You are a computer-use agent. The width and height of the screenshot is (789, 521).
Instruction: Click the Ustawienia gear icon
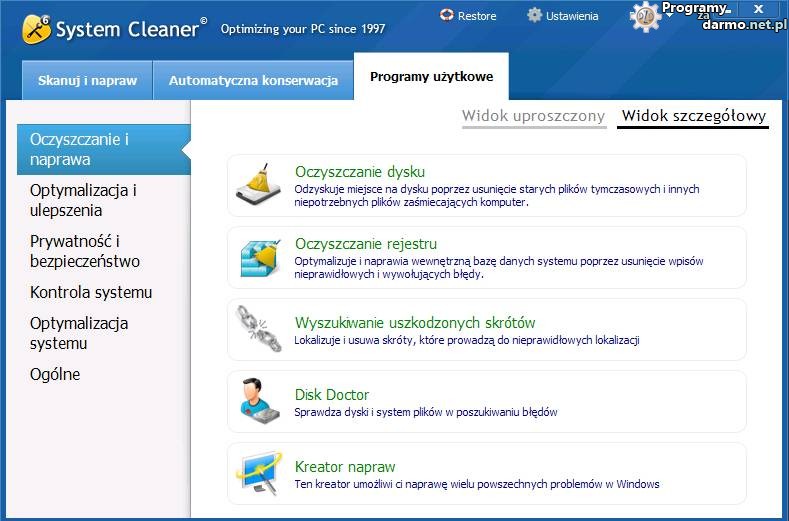tap(535, 16)
